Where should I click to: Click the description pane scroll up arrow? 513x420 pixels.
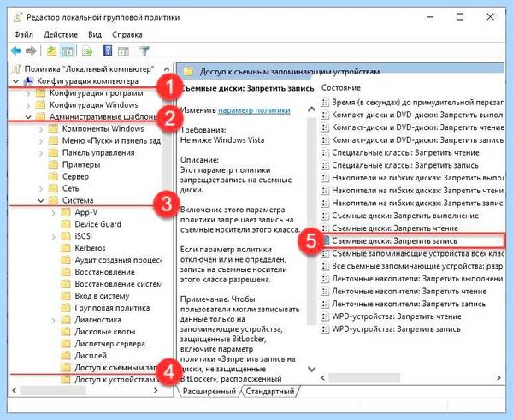[x=312, y=109]
